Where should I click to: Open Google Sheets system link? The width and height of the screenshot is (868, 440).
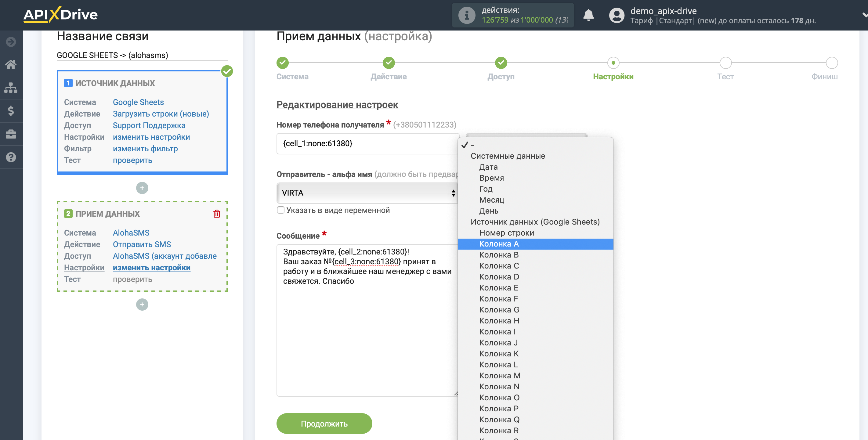[138, 102]
